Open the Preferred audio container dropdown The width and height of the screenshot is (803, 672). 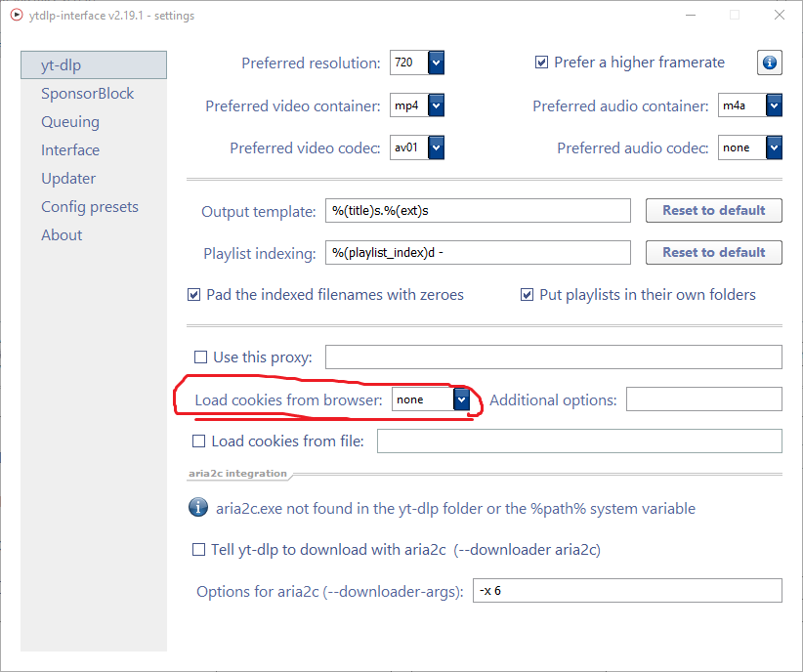click(x=774, y=105)
